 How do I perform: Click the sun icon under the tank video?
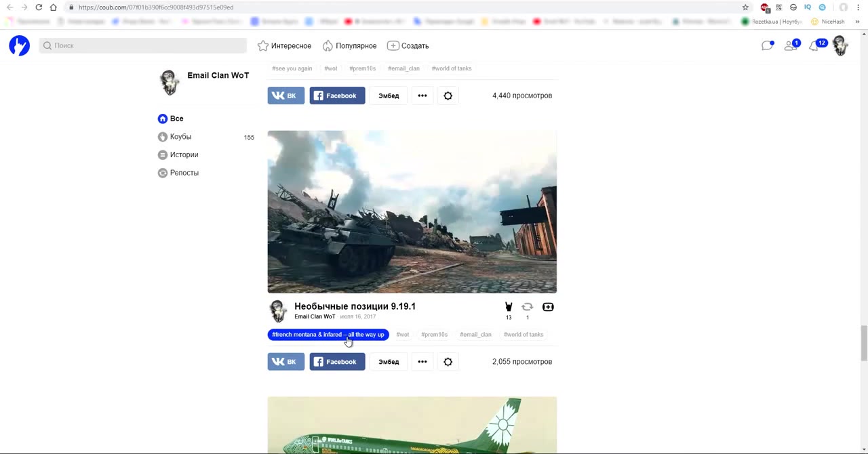point(448,362)
